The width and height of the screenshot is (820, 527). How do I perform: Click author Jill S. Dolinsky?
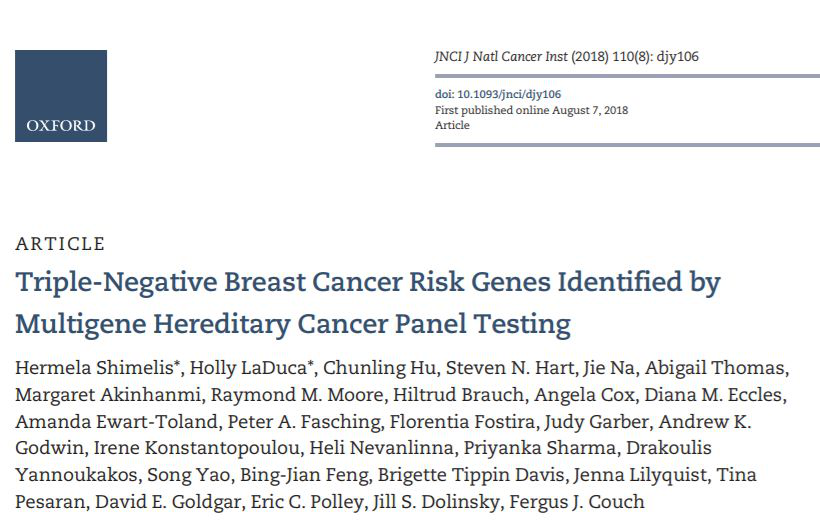click(x=436, y=502)
